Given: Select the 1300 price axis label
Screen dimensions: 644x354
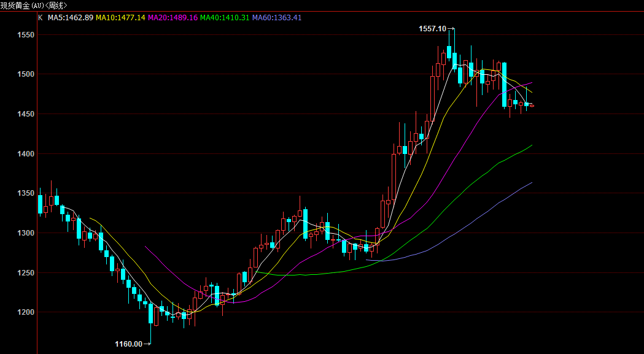Looking at the screenshot, I should [26, 233].
